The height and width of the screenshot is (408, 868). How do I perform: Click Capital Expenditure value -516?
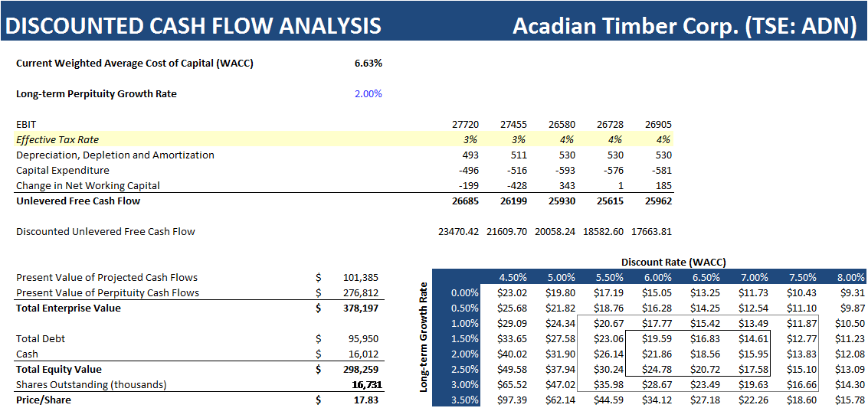pos(518,170)
